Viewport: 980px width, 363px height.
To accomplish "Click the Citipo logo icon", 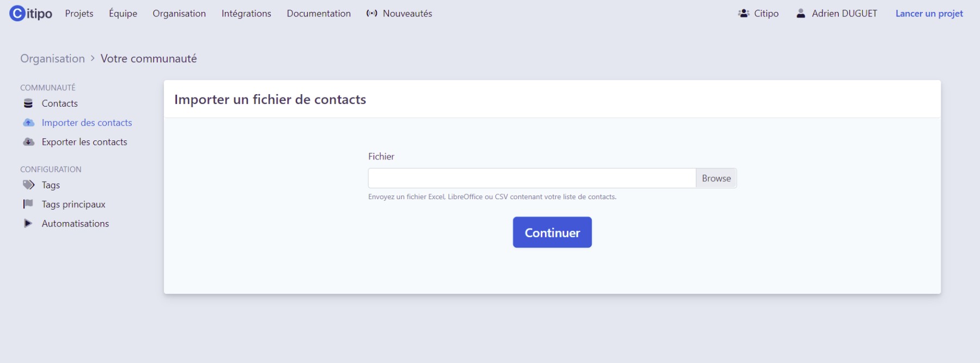I will click(x=17, y=13).
